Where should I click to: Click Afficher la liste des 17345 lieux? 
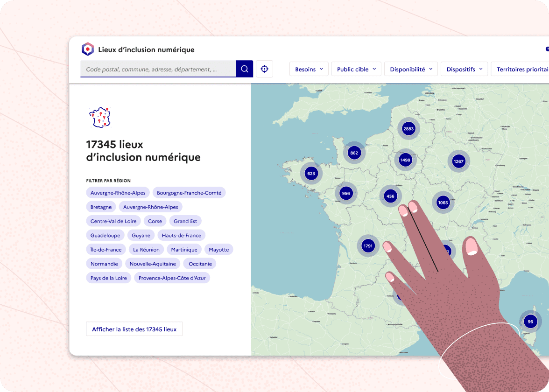tap(134, 329)
